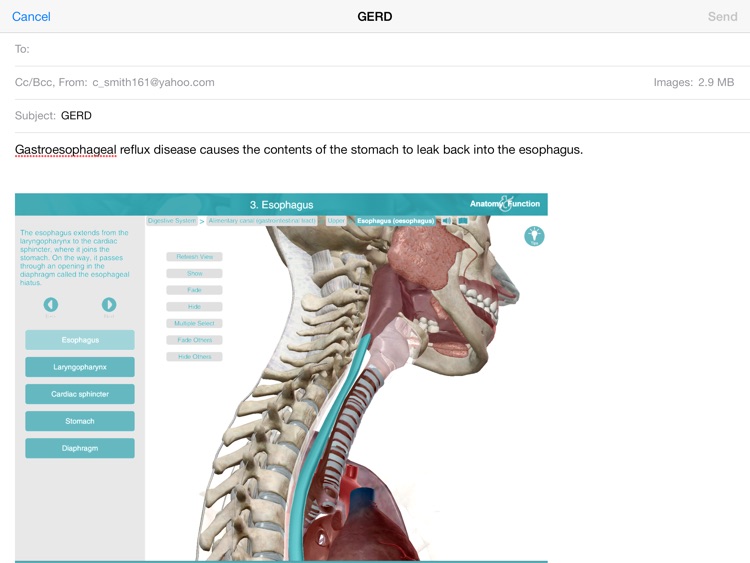Open the Esophagus (oesophagus) breadcrumb
750x563 pixels.
click(x=396, y=221)
